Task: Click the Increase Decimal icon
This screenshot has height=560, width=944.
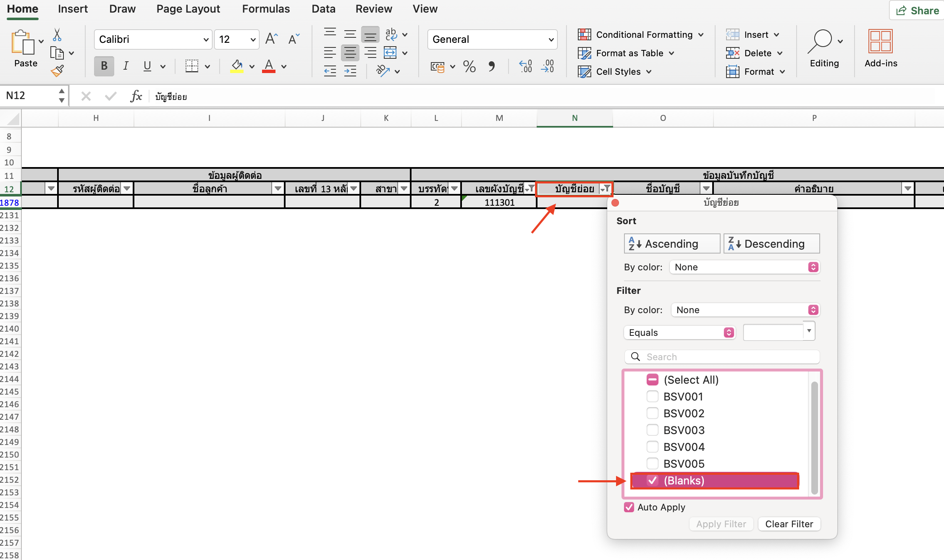Action: point(525,66)
